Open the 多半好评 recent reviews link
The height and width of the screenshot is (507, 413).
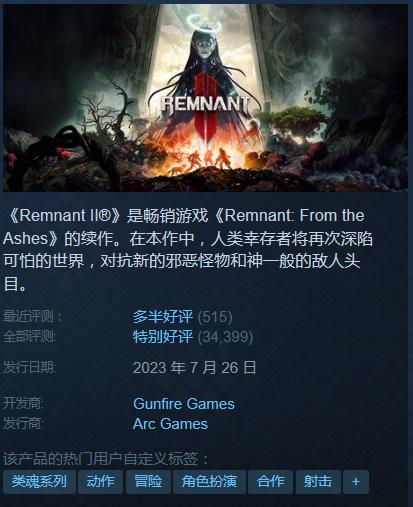click(x=163, y=316)
